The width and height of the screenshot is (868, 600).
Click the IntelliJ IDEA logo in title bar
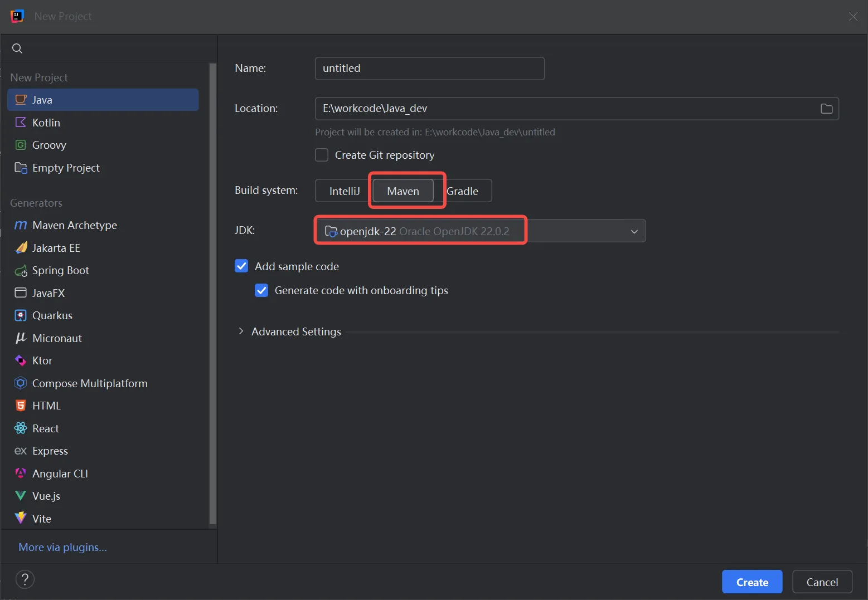pos(17,16)
